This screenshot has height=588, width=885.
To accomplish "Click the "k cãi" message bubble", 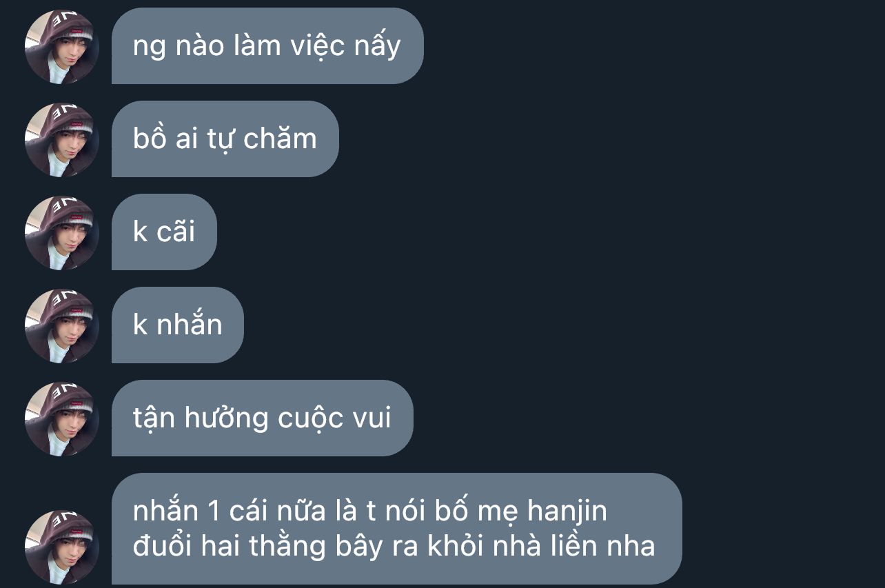I will click(x=164, y=232).
